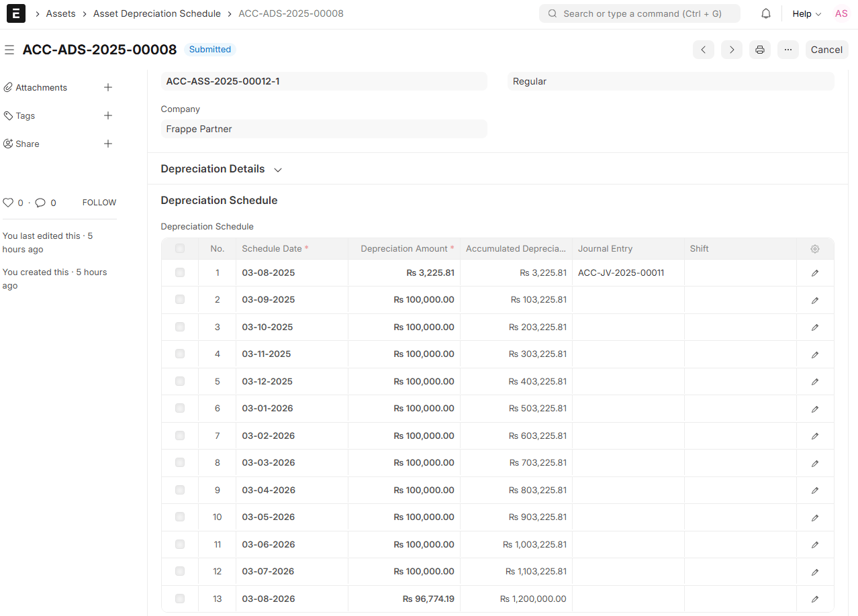Image resolution: width=858 pixels, height=616 pixels.
Task: Select all rows header checkbox
Action: click(x=180, y=248)
